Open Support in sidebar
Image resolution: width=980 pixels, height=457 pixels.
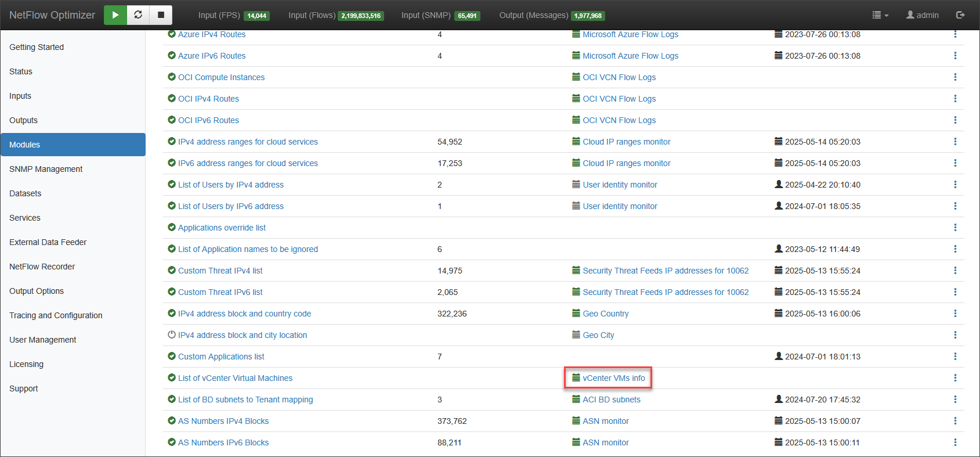[73, 388]
